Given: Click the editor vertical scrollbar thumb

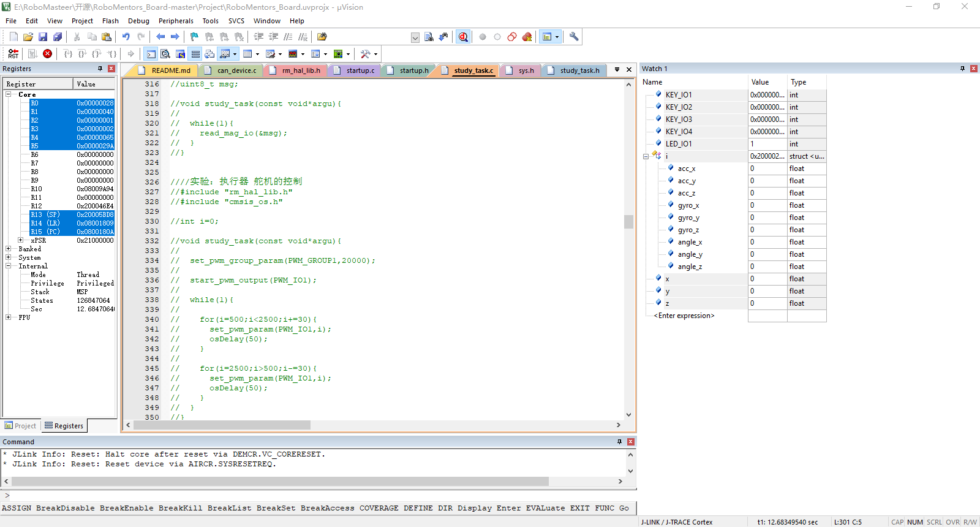Looking at the screenshot, I should pos(628,221).
